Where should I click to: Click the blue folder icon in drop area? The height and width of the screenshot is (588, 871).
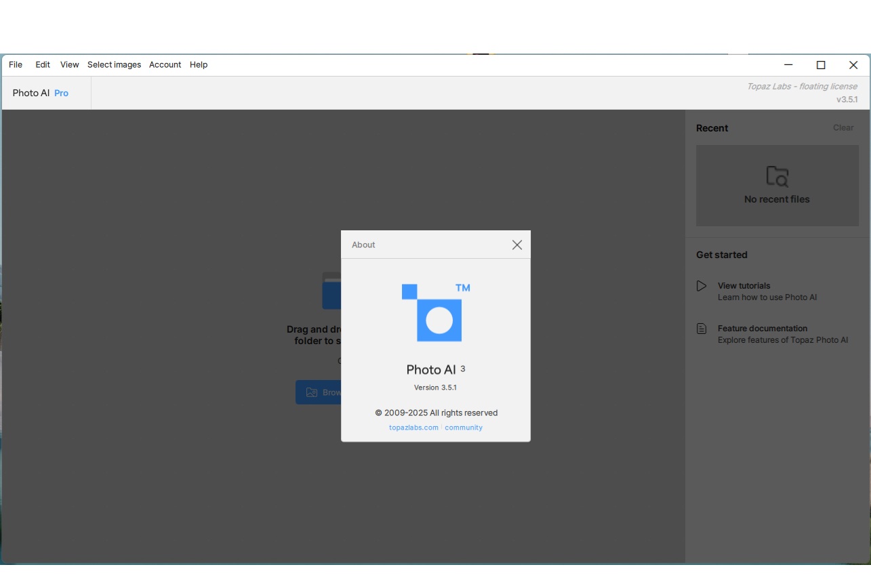pyautogui.click(x=331, y=291)
